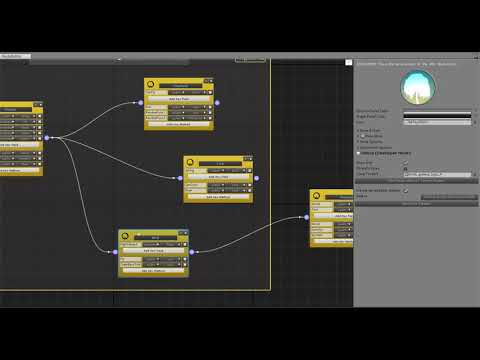Viewport: 480px width, 360px height.
Task: Click the name field of the lowest node
Action: [x=155, y=238]
